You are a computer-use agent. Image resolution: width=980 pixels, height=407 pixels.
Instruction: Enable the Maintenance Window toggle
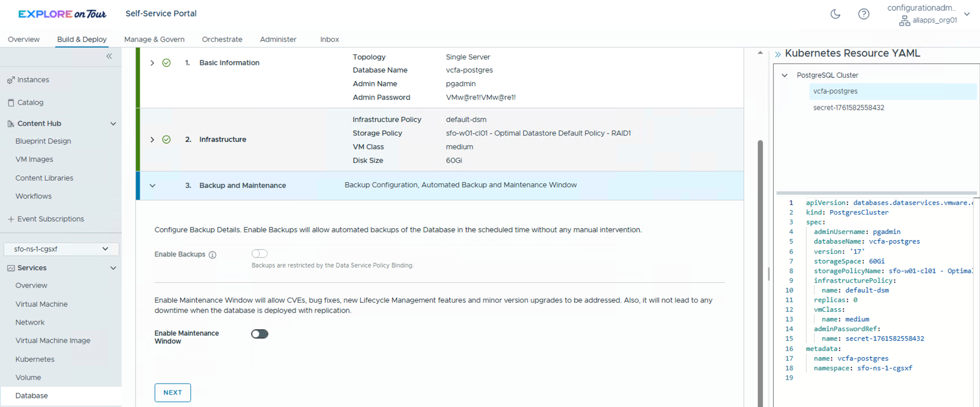[259, 334]
